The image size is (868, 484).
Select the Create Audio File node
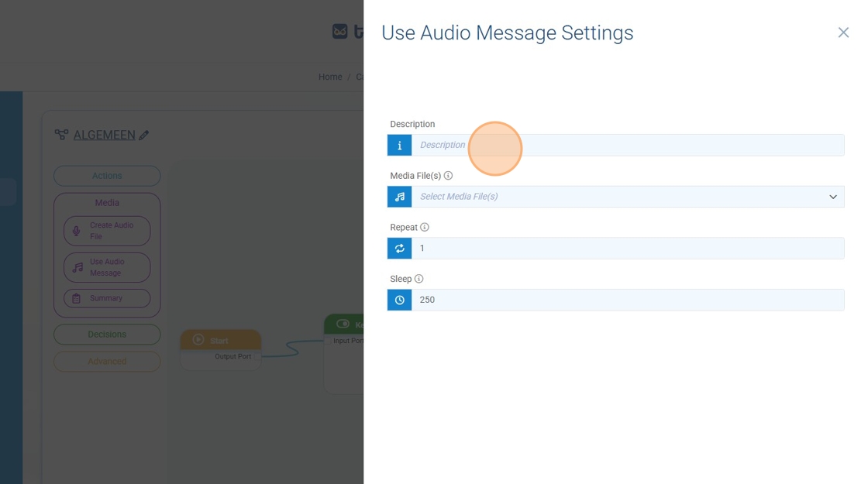pos(107,231)
